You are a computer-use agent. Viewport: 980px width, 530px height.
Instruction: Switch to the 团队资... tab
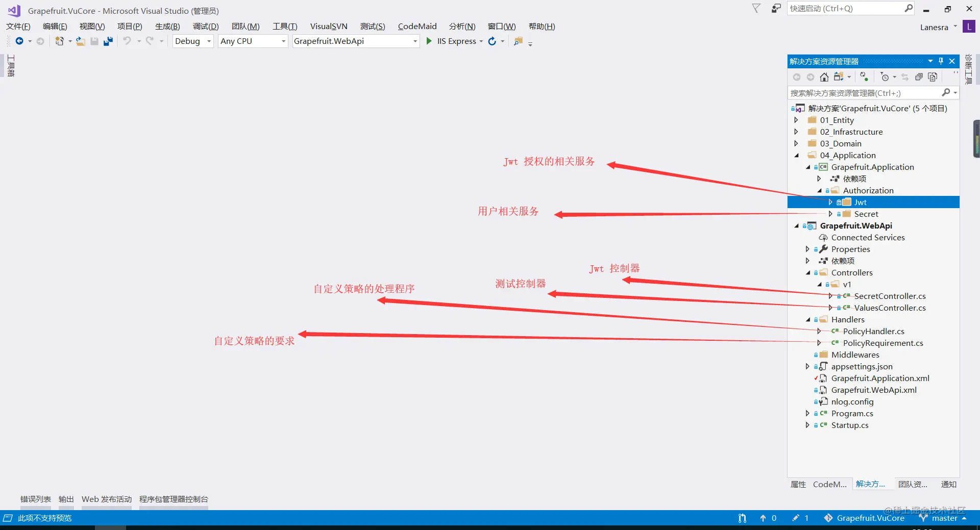tap(913, 485)
